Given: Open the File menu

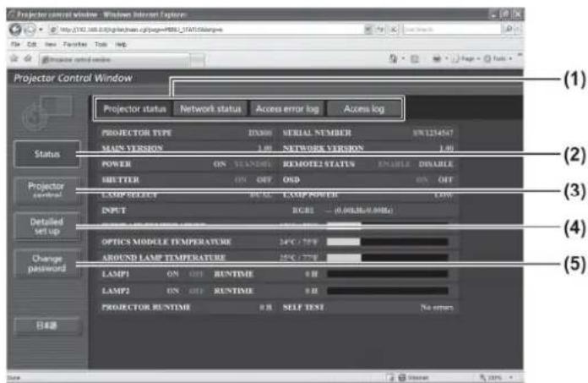Looking at the screenshot, I should tap(15, 44).
